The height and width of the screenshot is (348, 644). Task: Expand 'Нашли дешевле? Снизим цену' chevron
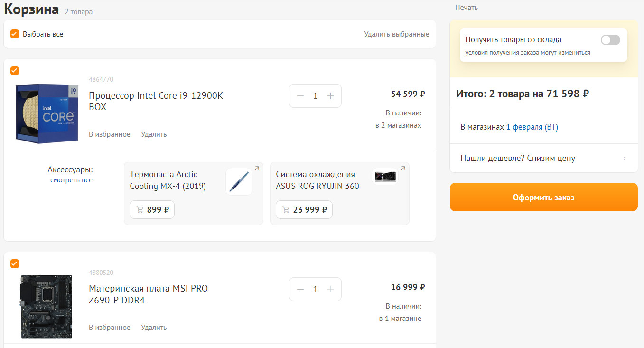tap(624, 158)
